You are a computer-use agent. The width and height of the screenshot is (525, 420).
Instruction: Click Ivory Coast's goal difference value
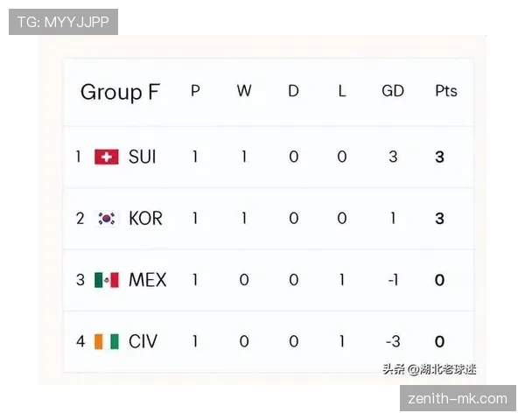[392, 341]
